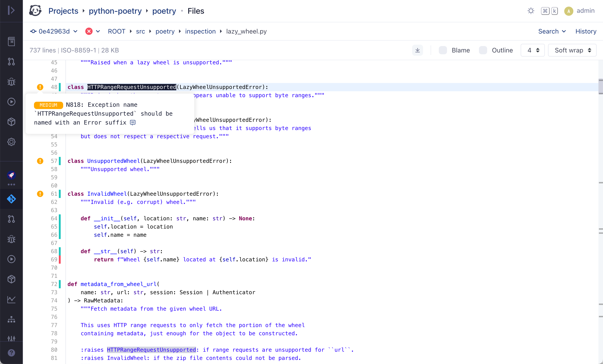Viewport: 603px width, 364px height.
Task: Change tab size using the 4 stepper
Action: click(533, 50)
